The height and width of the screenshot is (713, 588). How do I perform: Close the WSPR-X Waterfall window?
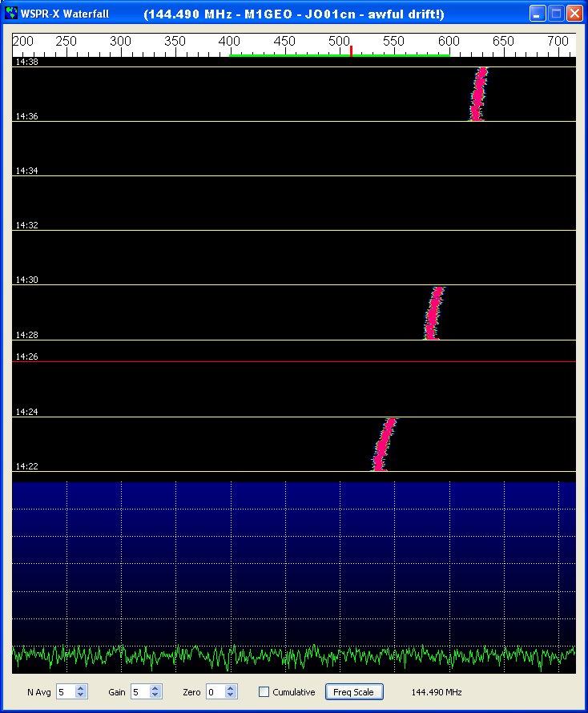click(574, 13)
